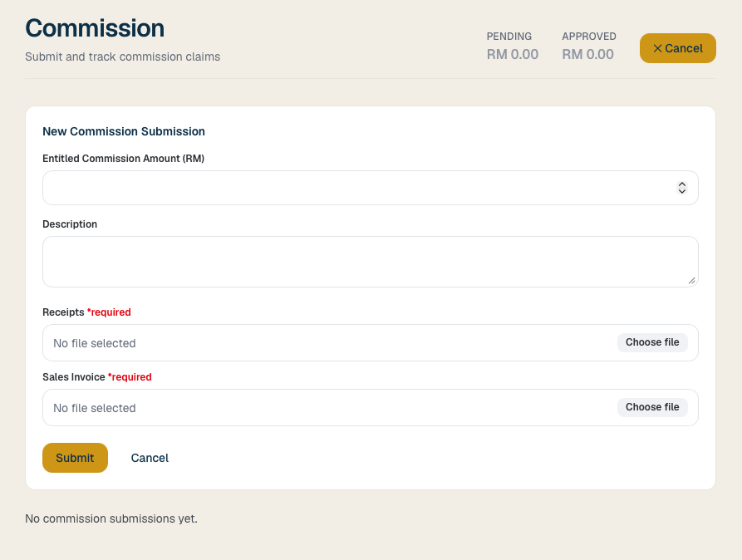Submit the commission form
The height and width of the screenshot is (560, 742).
click(x=76, y=458)
